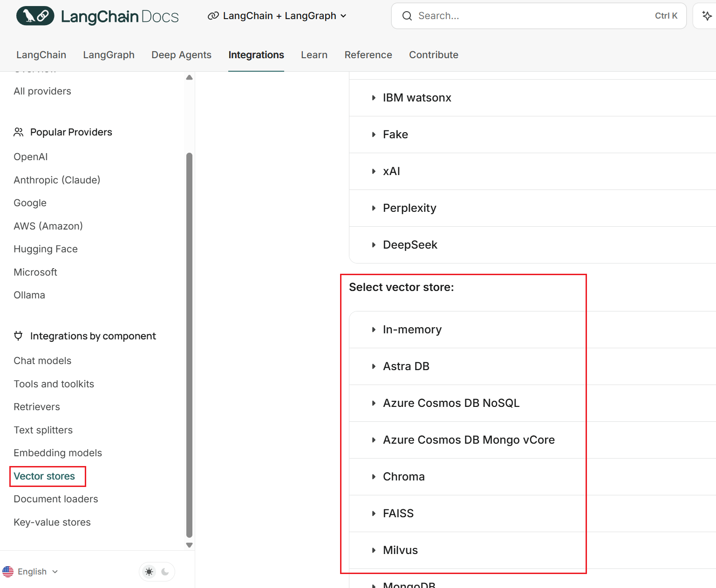This screenshot has width=716, height=588.
Task: Open Hugging Face provider page
Action: pyautogui.click(x=46, y=249)
